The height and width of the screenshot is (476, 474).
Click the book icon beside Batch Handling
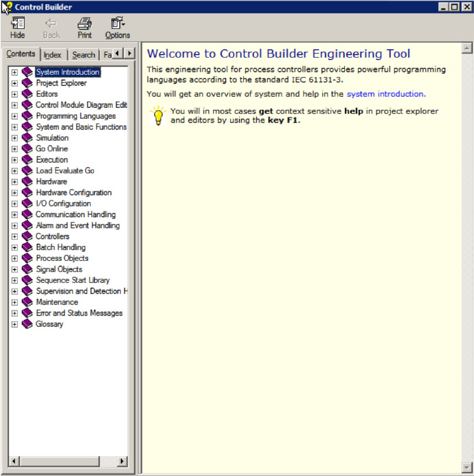[x=27, y=247]
